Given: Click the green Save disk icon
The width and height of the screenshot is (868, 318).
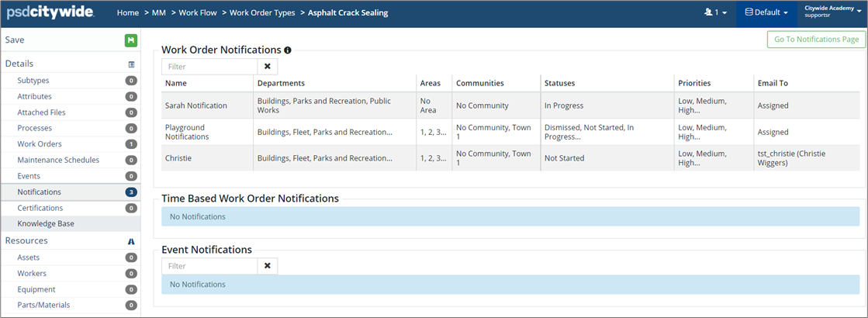Looking at the screenshot, I should (130, 40).
